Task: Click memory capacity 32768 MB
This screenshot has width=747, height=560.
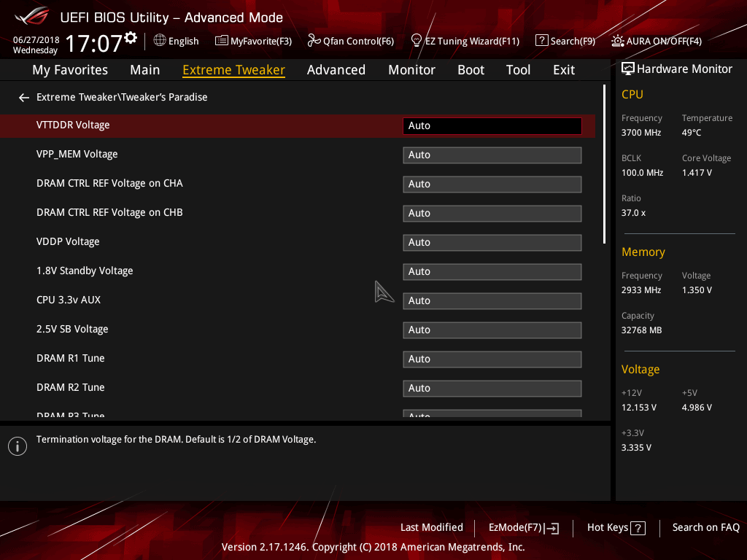Action: click(x=641, y=330)
